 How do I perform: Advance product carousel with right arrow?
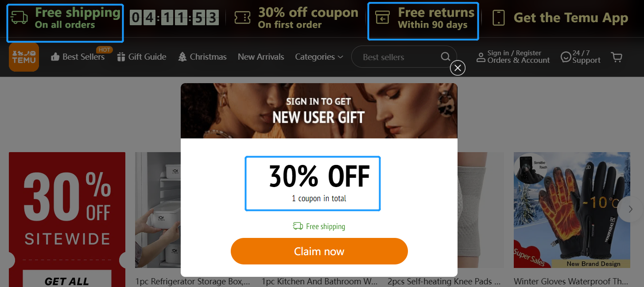[631, 209]
